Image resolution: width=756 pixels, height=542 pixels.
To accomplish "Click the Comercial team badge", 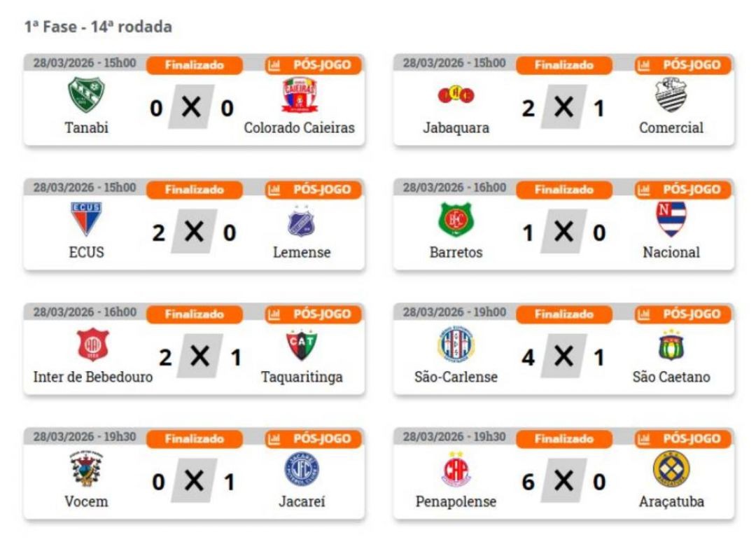I will coord(671,96).
